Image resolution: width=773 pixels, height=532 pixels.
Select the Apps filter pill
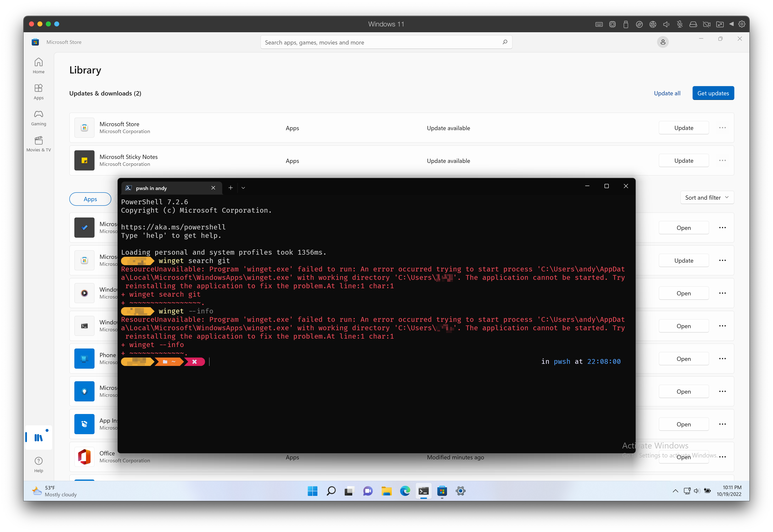click(90, 199)
